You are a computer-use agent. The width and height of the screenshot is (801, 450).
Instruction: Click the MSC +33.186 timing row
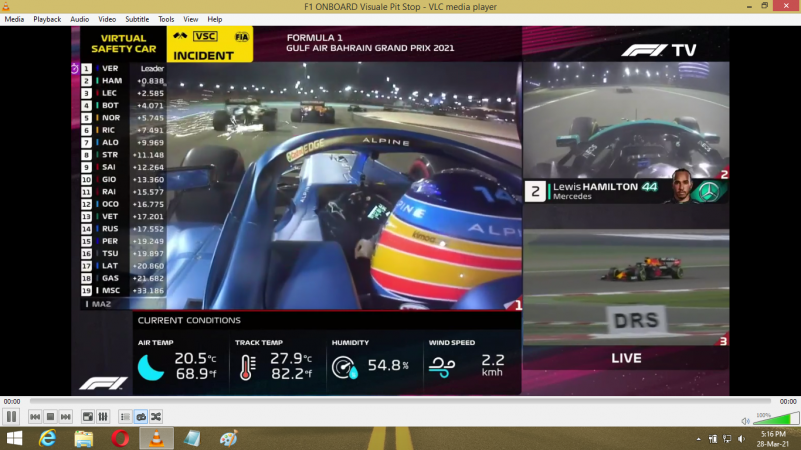tap(123, 290)
